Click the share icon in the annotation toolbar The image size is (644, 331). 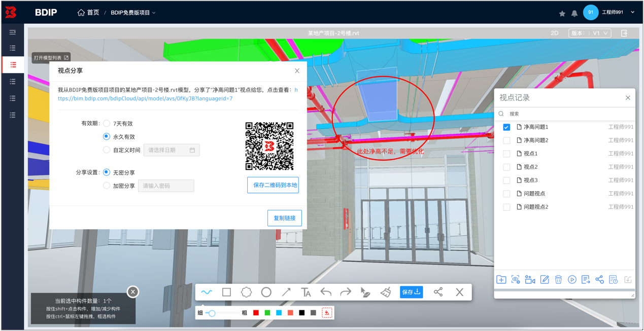click(438, 292)
